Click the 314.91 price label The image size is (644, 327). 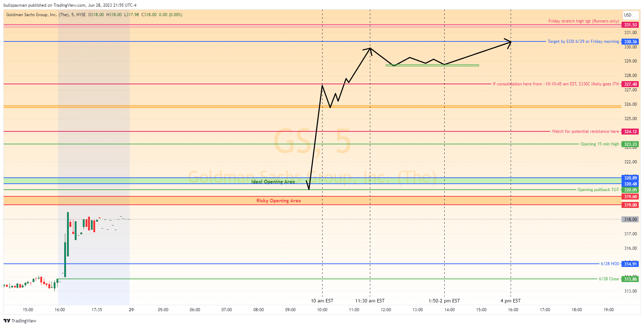pos(630,264)
